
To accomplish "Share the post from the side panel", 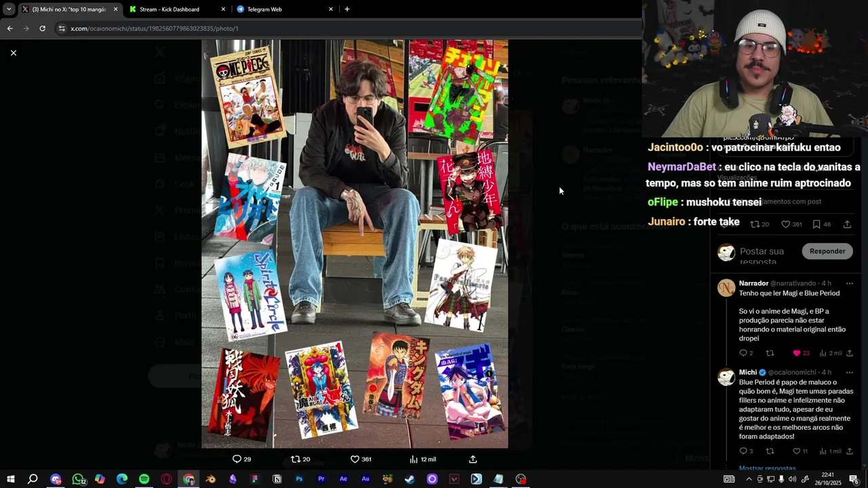I will point(847,224).
